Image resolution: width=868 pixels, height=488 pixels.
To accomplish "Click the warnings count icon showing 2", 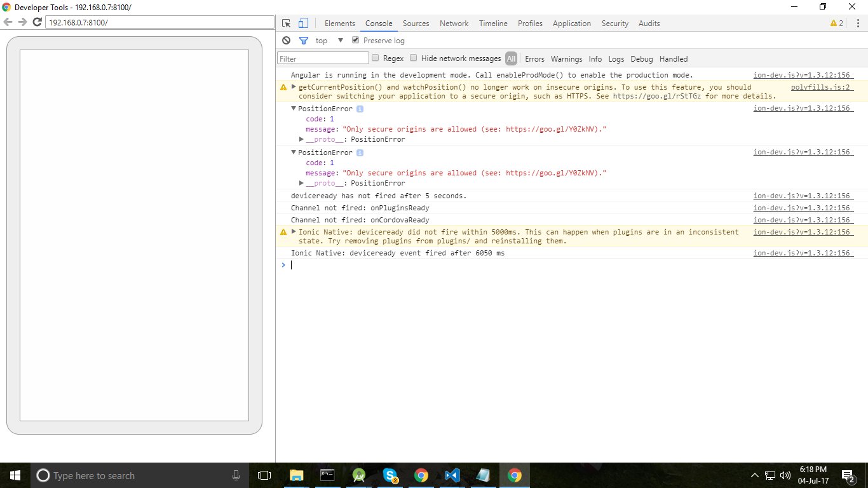I will pyautogui.click(x=837, y=24).
